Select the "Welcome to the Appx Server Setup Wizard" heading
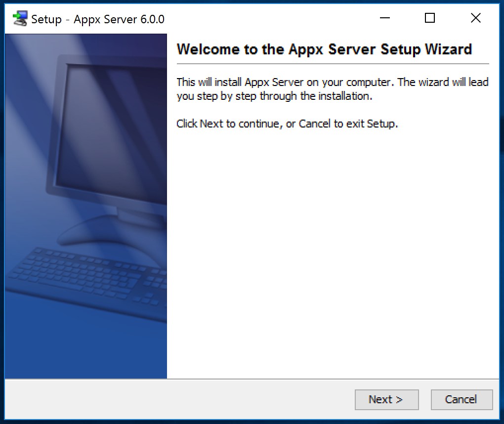This screenshot has height=424, width=504. tap(324, 49)
